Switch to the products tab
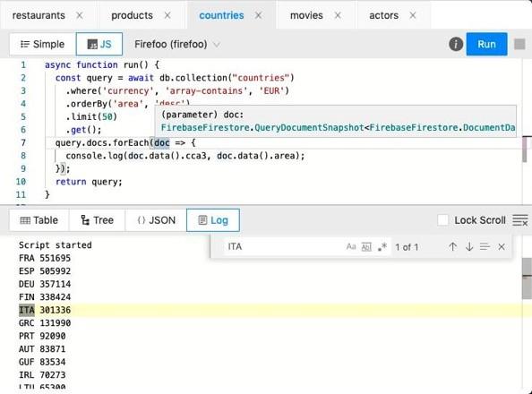The height and width of the screenshot is (394, 532). pyautogui.click(x=132, y=15)
